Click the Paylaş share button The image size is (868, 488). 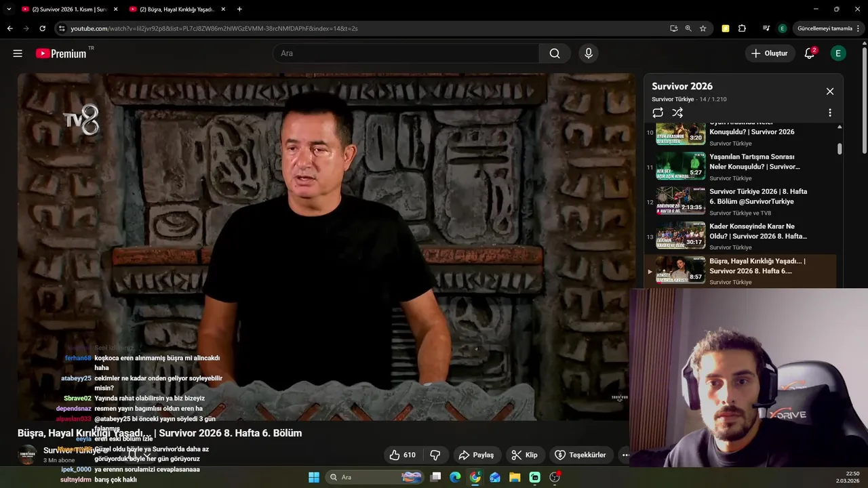(x=477, y=455)
